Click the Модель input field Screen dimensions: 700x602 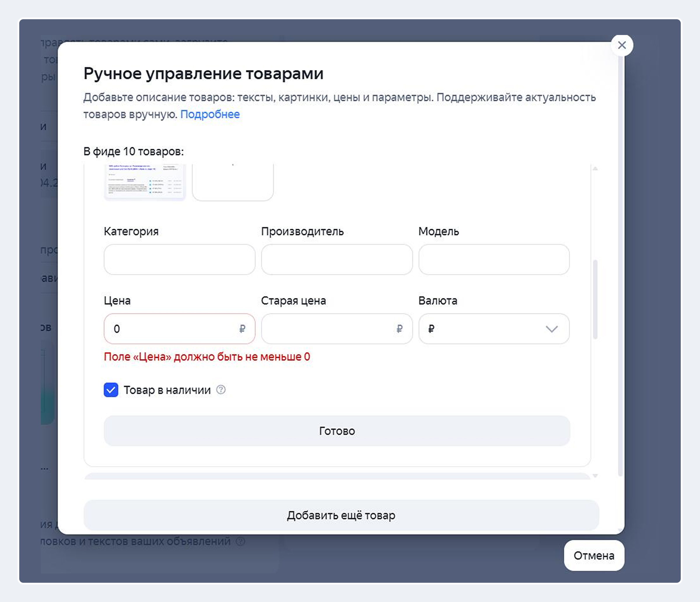[x=494, y=260]
